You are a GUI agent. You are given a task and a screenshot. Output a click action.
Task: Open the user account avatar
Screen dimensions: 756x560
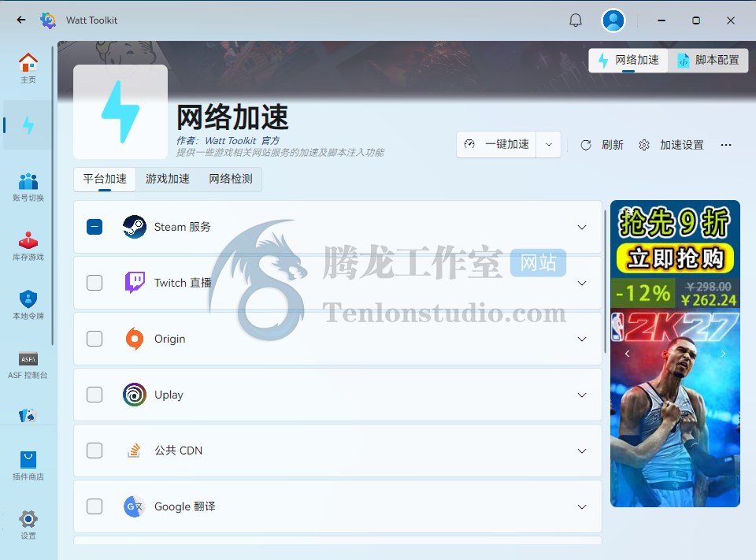click(613, 20)
